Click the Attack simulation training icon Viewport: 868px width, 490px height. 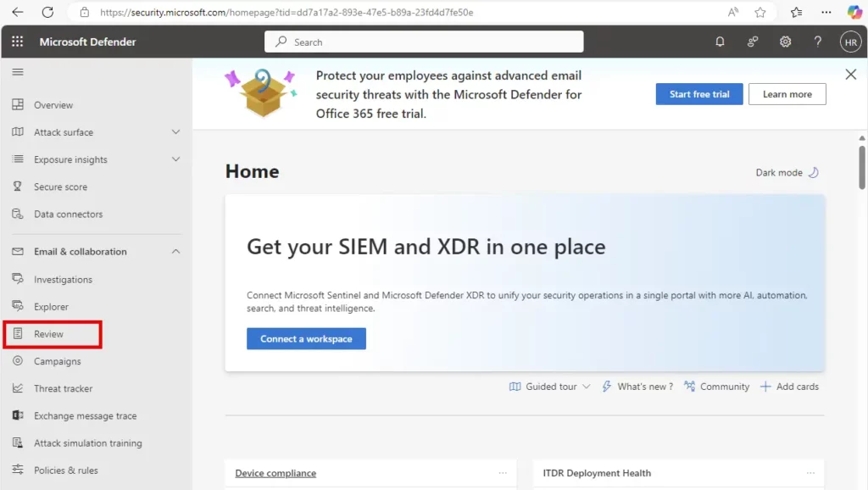[x=18, y=443]
